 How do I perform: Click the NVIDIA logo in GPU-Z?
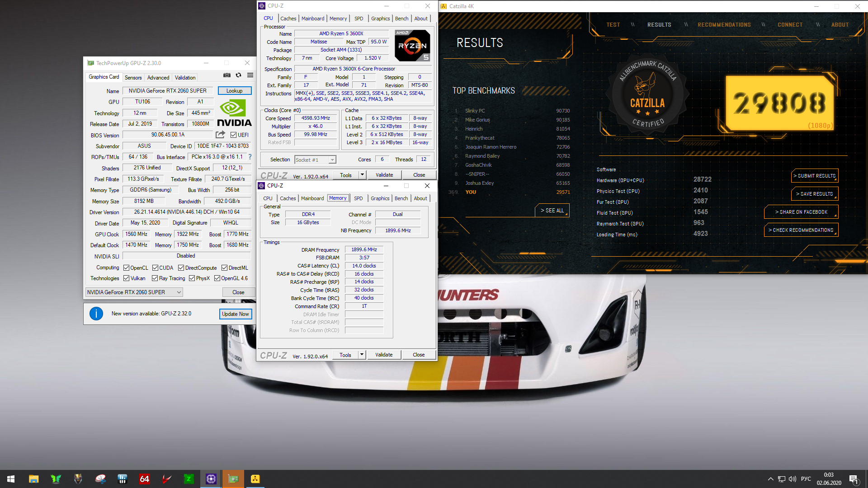click(x=234, y=113)
